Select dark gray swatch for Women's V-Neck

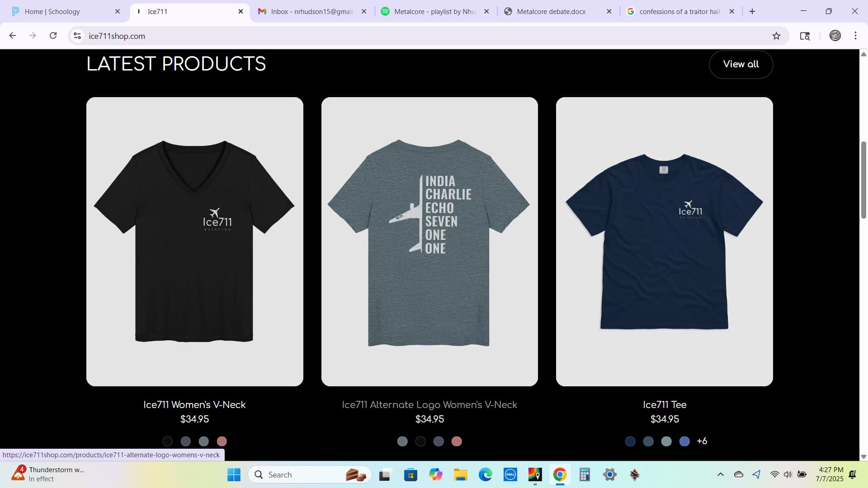coord(186,441)
